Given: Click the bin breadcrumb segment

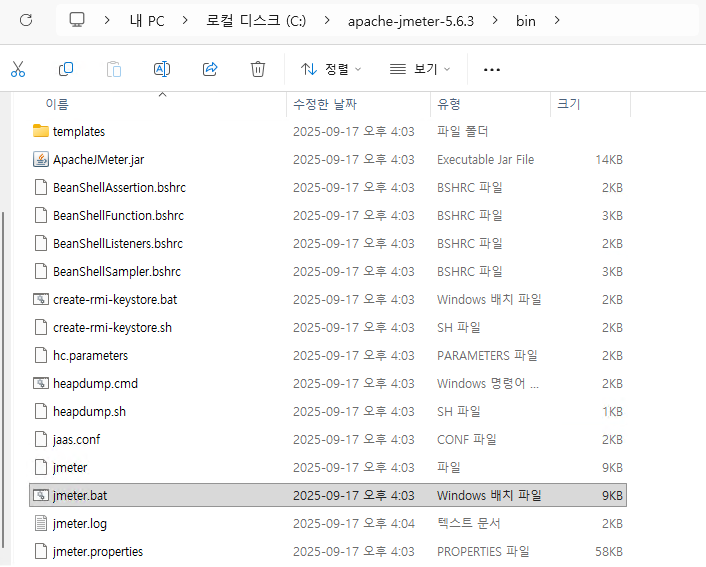Looking at the screenshot, I should [x=525, y=21].
